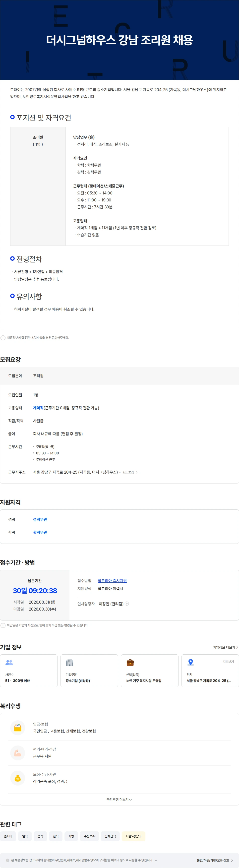
Task: Click 잡코리아 즉시지원 application link
Action: tap(112, 581)
